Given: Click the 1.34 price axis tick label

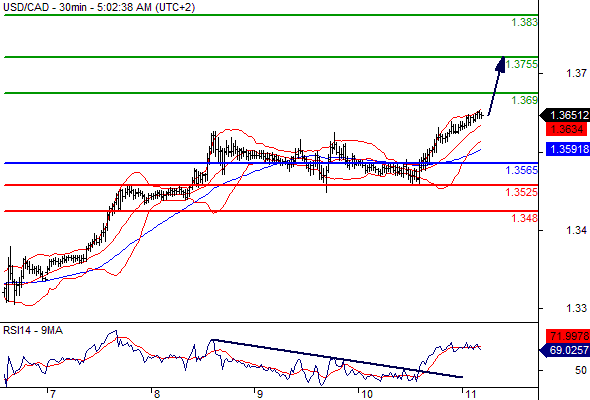Looking at the screenshot, I should click(x=576, y=230).
